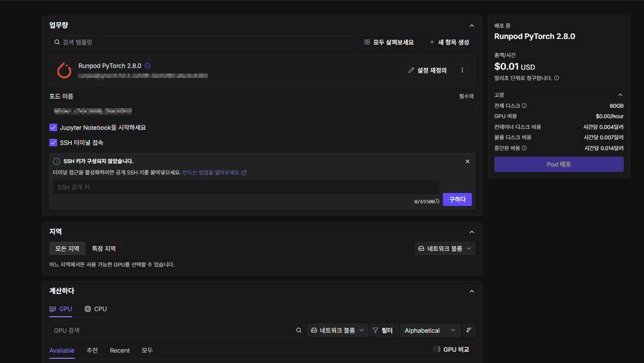Click the 구하다 save button
Screen dimensions: 644x363
pos(457,199)
